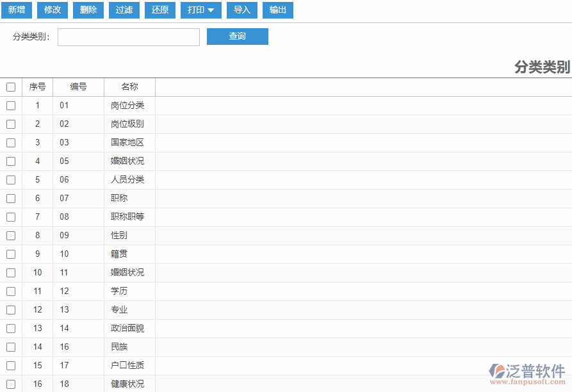
Task: Click the 新增 (Add) button
Action: (x=16, y=10)
